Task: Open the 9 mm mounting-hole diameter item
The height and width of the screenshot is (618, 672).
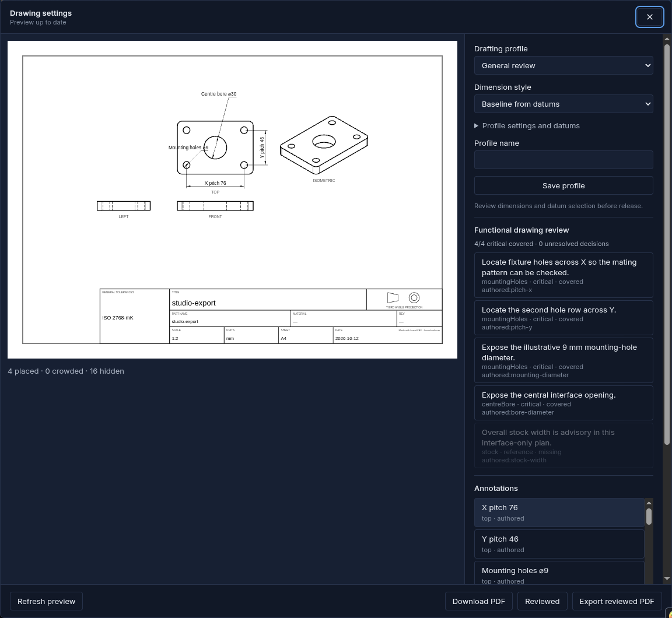Action: [563, 360]
